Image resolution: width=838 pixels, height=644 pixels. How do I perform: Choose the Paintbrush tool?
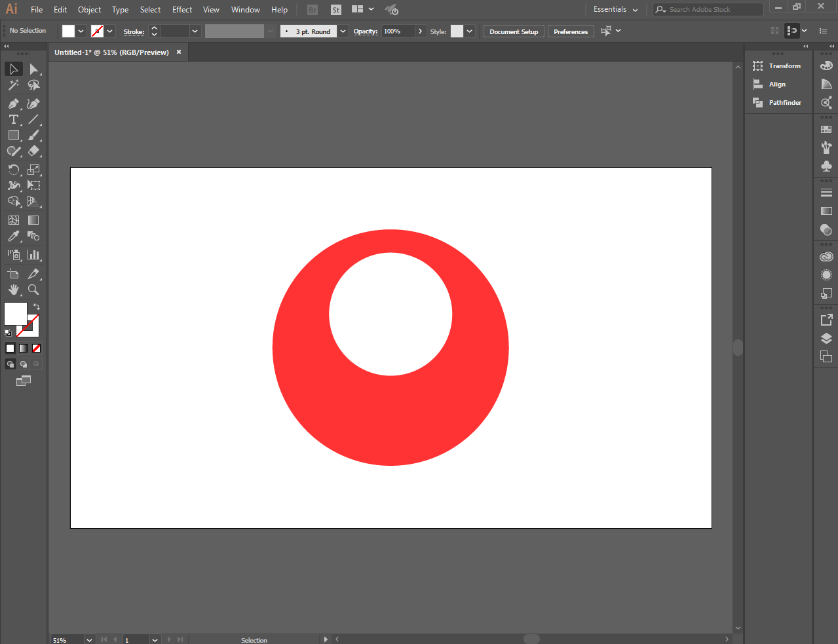33,135
